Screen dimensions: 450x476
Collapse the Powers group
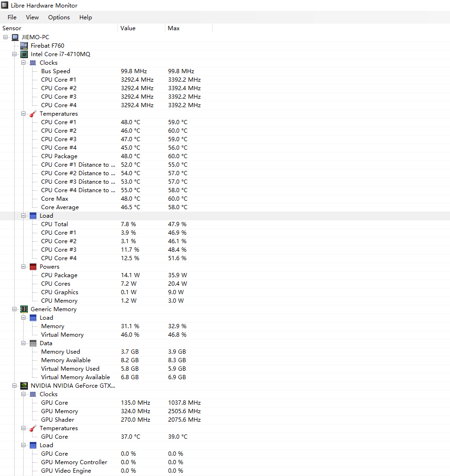[24, 266]
